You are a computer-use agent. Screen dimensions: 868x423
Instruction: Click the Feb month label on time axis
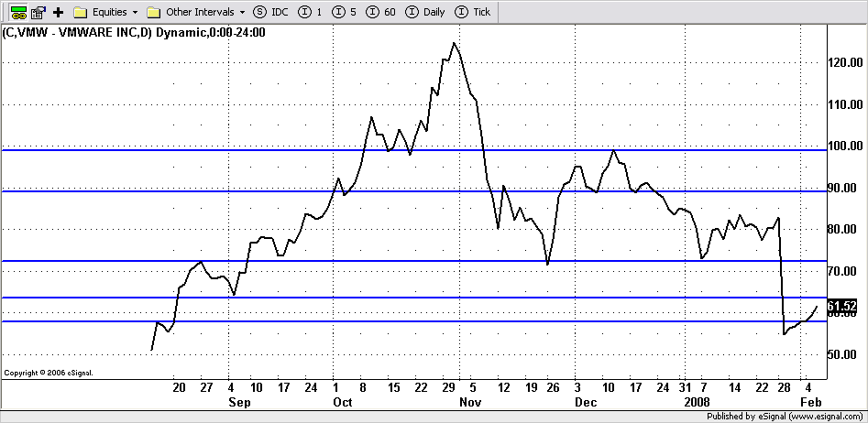coord(811,402)
